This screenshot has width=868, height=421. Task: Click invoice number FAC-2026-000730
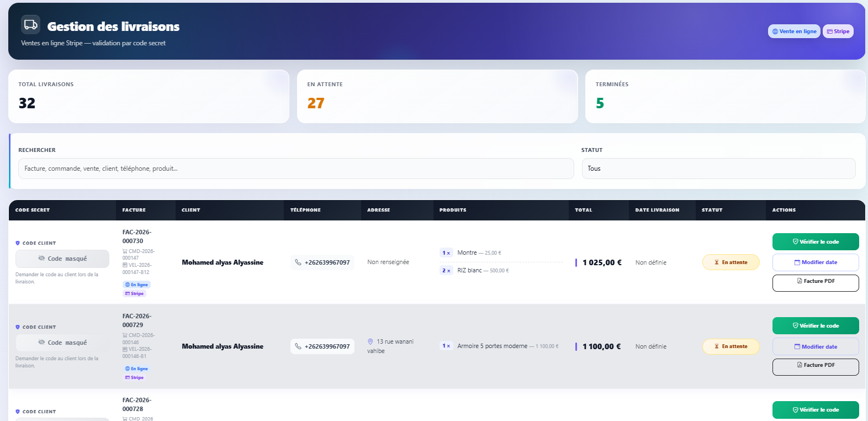[x=137, y=236]
